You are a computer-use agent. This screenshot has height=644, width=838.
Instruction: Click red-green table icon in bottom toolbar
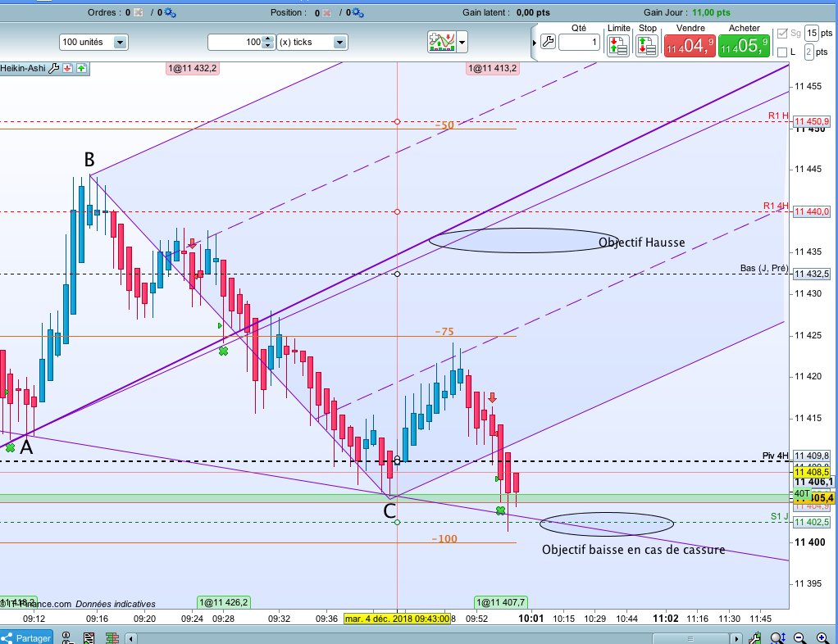112,637
